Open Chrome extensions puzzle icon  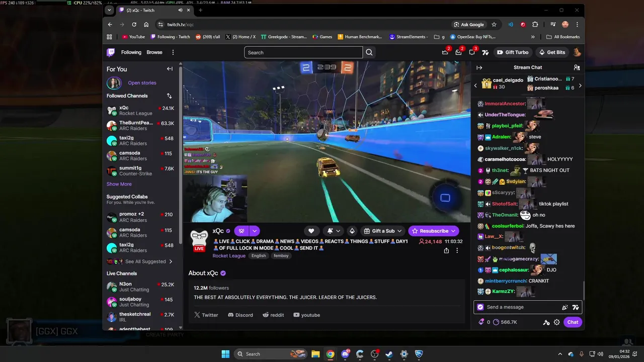click(535, 24)
